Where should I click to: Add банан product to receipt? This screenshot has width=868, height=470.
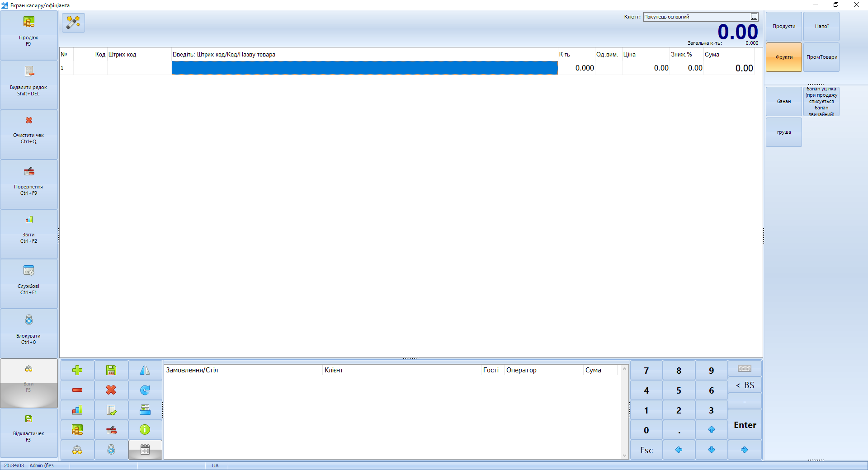[x=784, y=101]
